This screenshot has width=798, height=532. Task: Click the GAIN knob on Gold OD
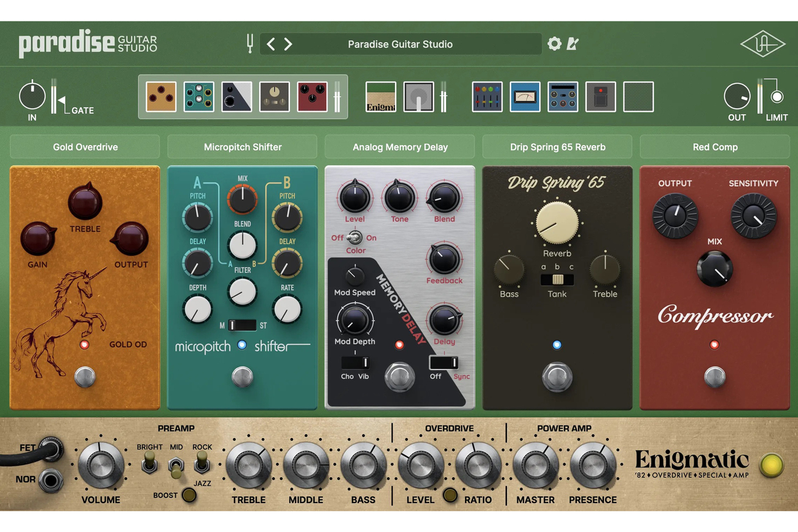pyautogui.click(x=39, y=238)
